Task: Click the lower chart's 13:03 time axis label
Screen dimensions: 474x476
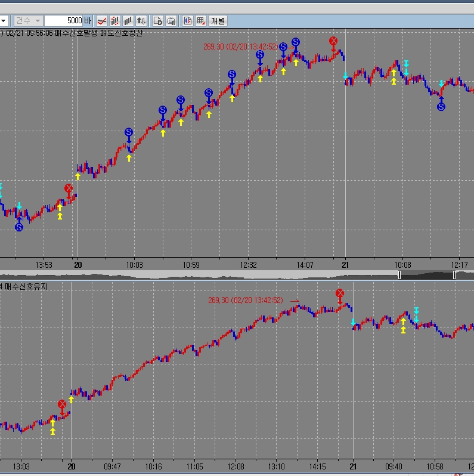Action: (21, 466)
